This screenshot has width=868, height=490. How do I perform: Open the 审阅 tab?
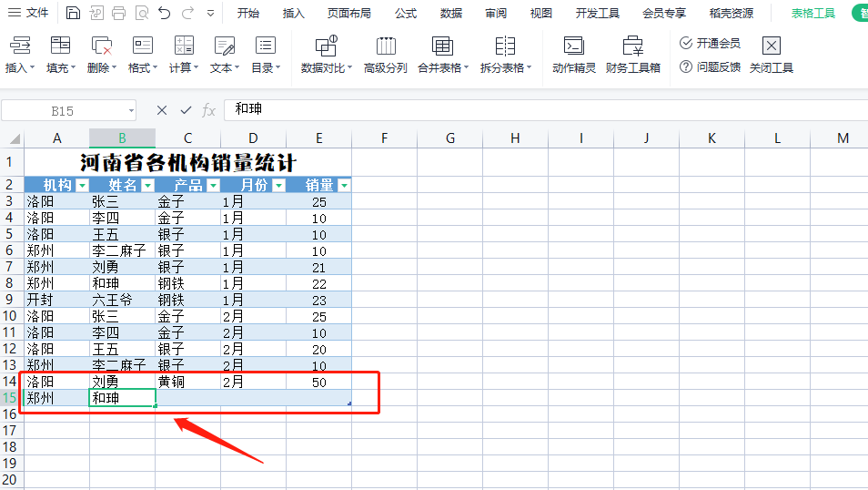pyautogui.click(x=496, y=14)
